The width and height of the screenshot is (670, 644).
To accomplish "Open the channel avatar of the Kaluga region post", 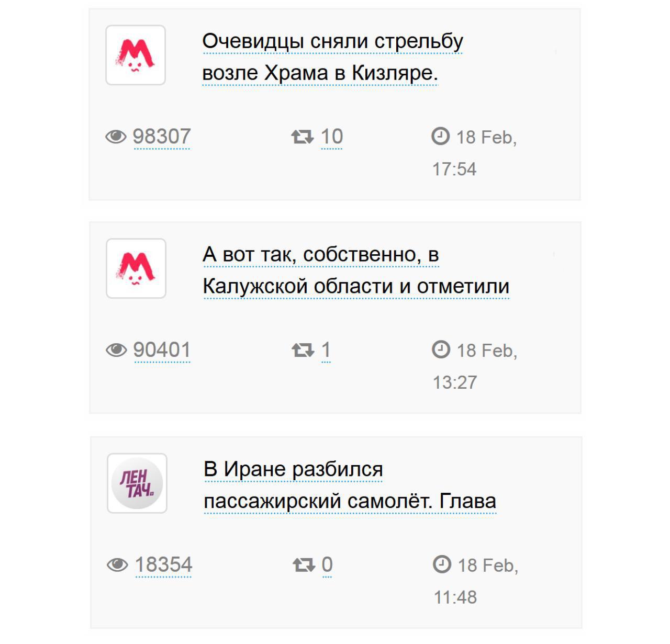I will (136, 268).
